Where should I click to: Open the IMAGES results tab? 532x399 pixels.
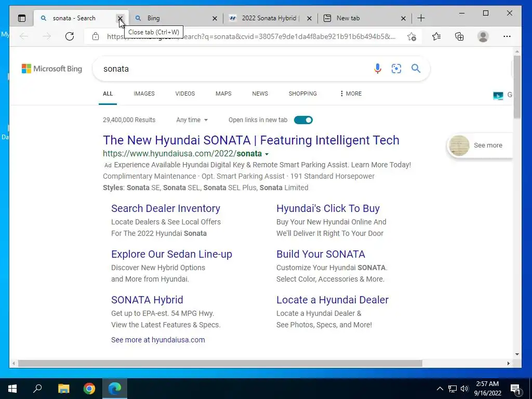(x=144, y=94)
